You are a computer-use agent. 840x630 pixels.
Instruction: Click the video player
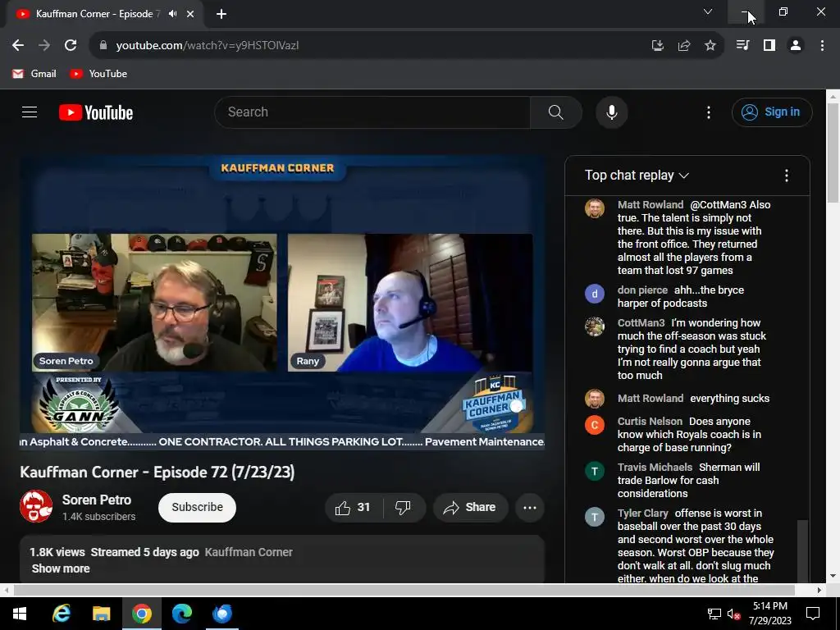[x=282, y=303]
